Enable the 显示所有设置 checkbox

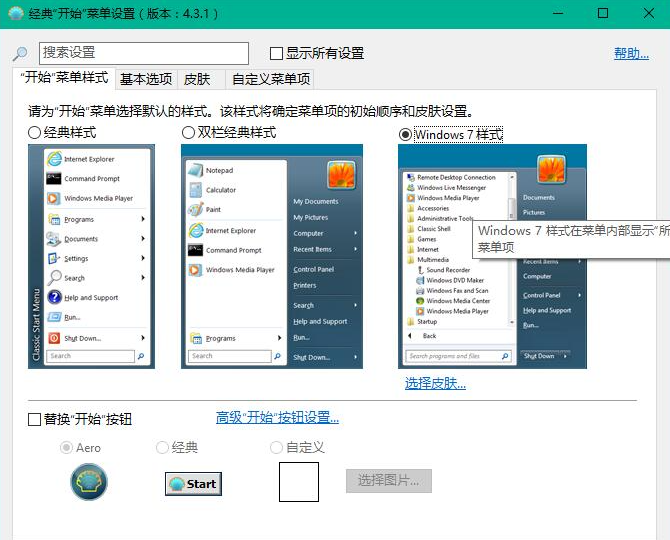tap(277, 54)
